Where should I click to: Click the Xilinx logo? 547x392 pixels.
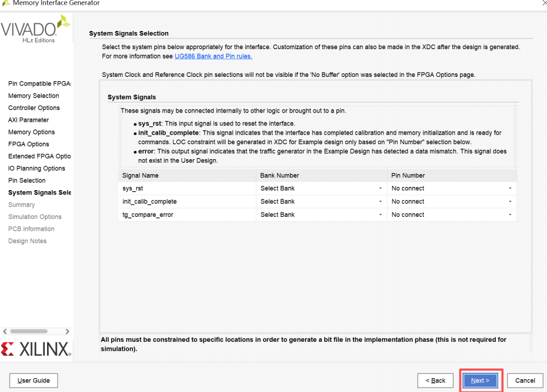pos(36,349)
